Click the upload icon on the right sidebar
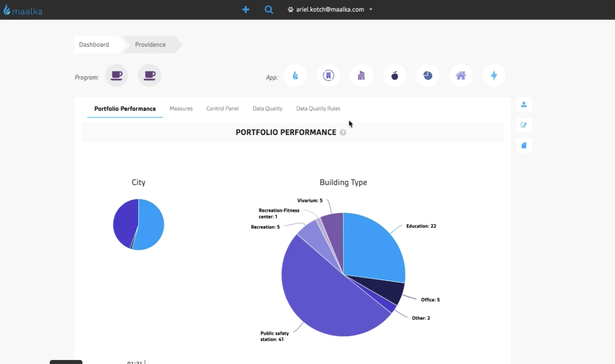 click(x=524, y=104)
